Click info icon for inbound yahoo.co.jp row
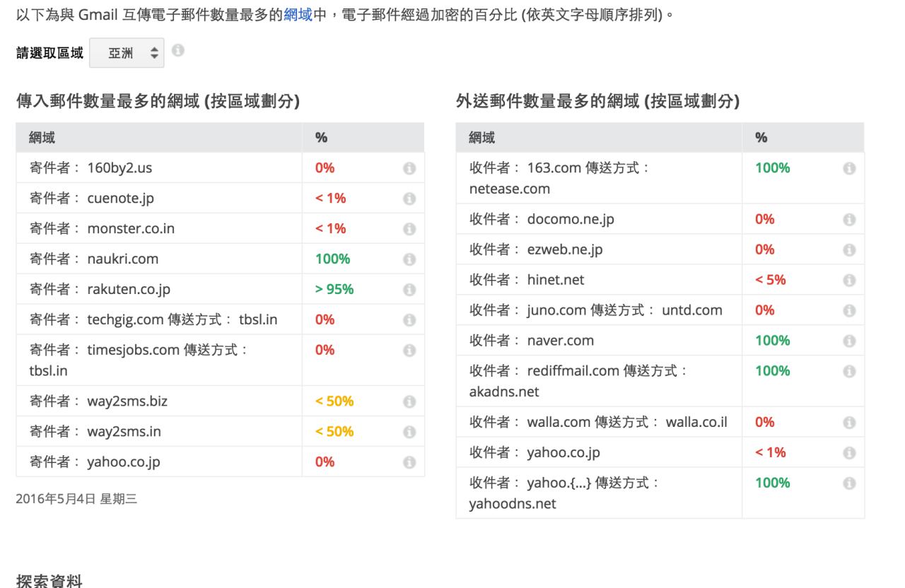 pyautogui.click(x=409, y=462)
